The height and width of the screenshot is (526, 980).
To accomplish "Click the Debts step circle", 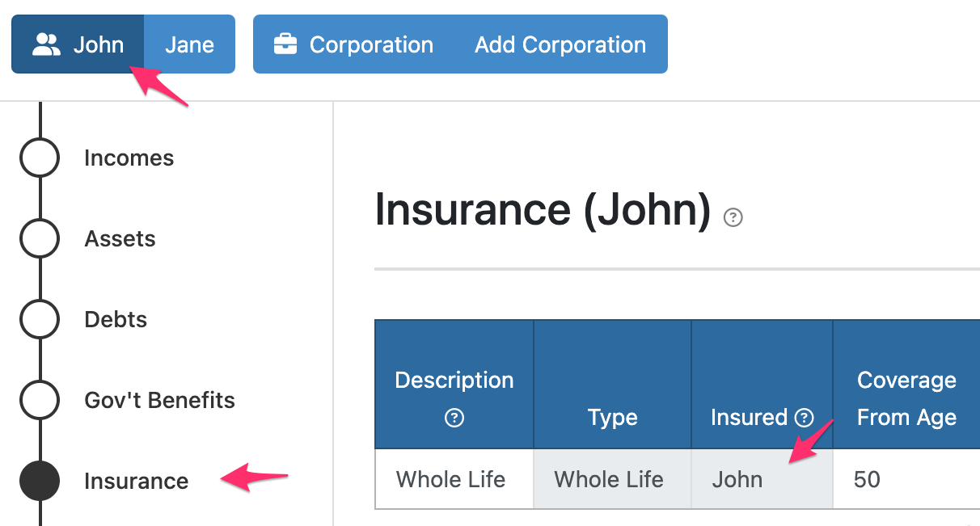I will [39, 319].
